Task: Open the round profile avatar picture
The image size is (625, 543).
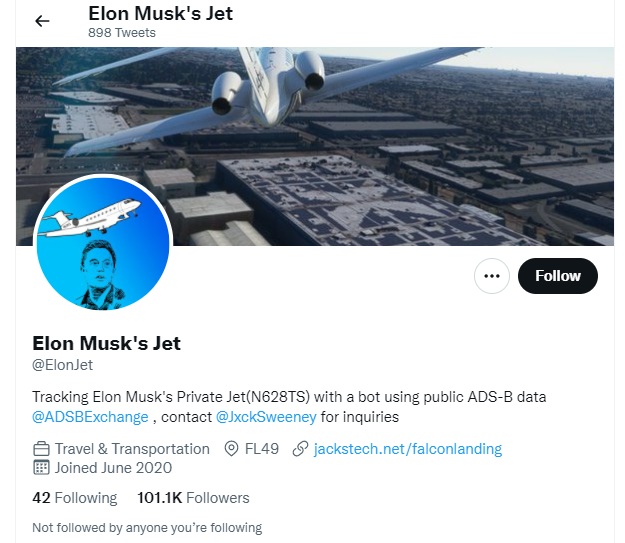Action: [103, 243]
